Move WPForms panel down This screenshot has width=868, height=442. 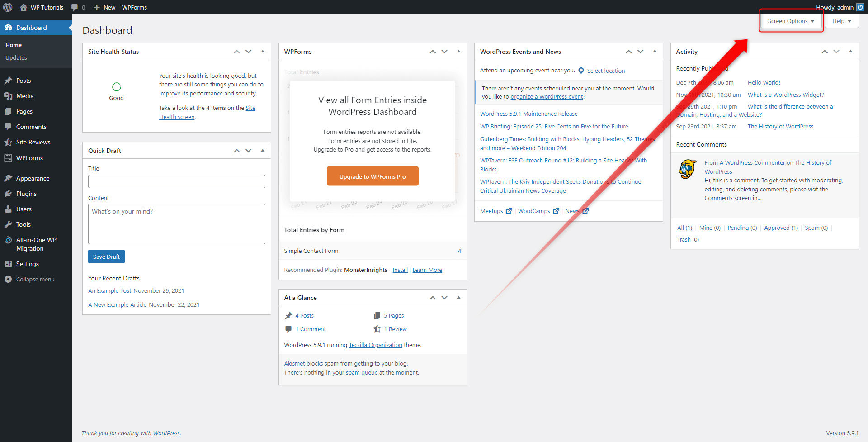[x=444, y=52]
